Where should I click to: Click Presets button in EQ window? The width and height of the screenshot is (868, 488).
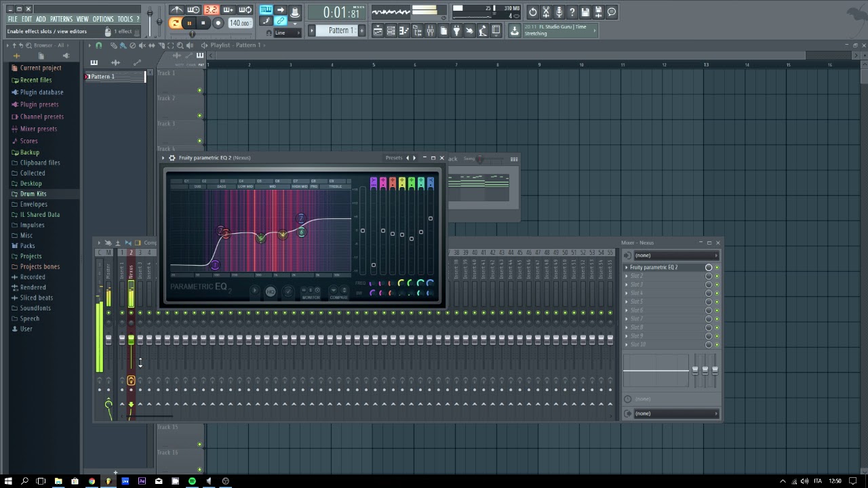394,158
